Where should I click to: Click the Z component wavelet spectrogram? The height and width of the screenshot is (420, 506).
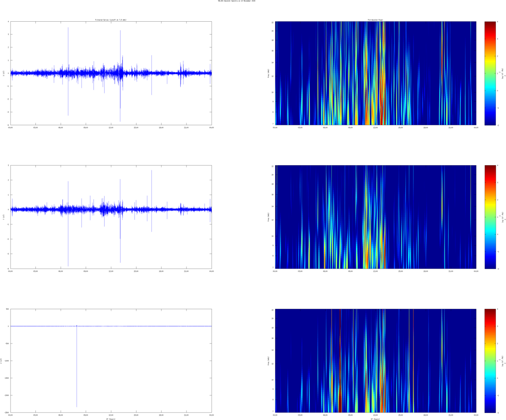click(376, 361)
